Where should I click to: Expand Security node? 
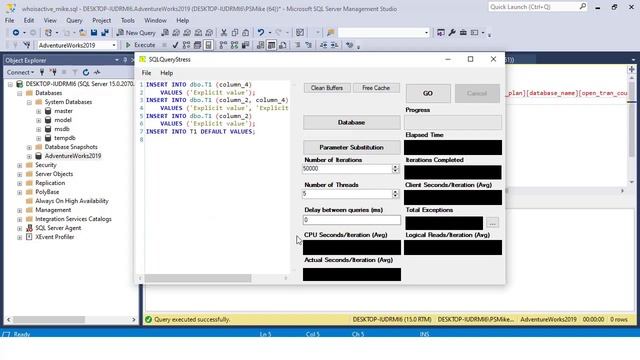click(20, 165)
